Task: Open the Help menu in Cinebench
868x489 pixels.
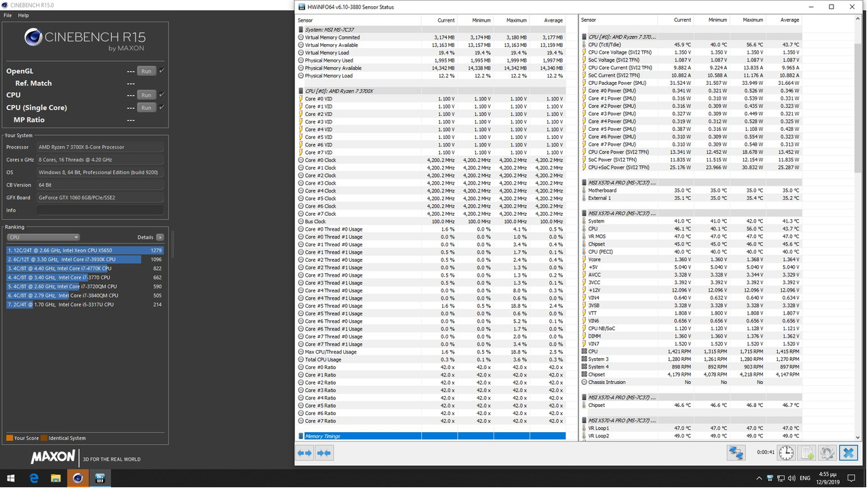Action: pyautogui.click(x=23, y=15)
